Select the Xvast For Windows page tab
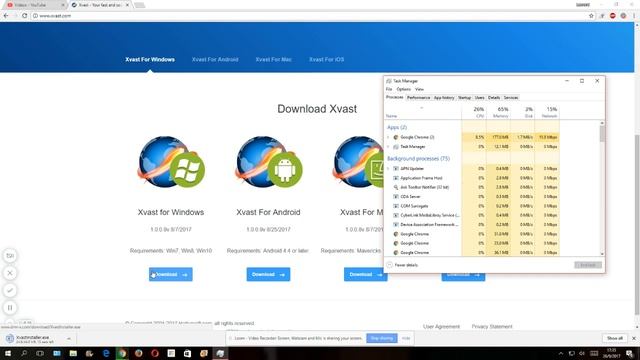The height and width of the screenshot is (360, 640). [150, 60]
